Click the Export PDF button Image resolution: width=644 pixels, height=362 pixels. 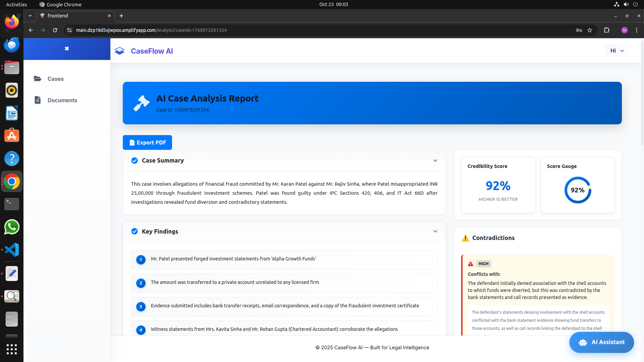click(147, 142)
